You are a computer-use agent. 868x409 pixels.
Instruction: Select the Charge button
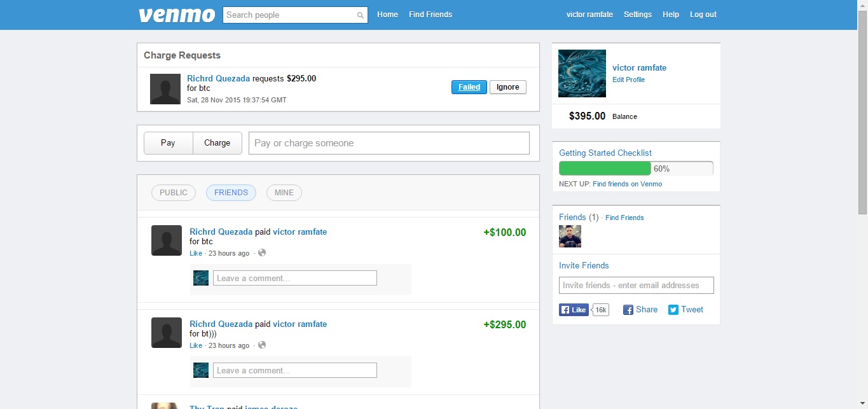(x=217, y=143)
